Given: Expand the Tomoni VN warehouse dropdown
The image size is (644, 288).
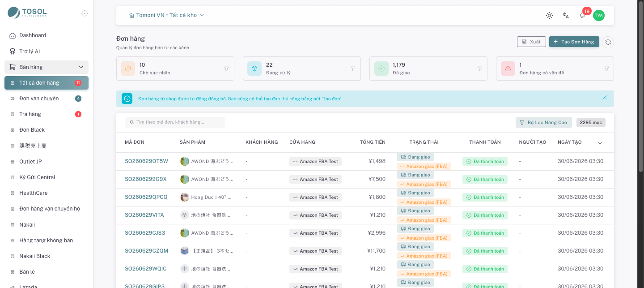Looking at the screenshot, I should 166,15.
